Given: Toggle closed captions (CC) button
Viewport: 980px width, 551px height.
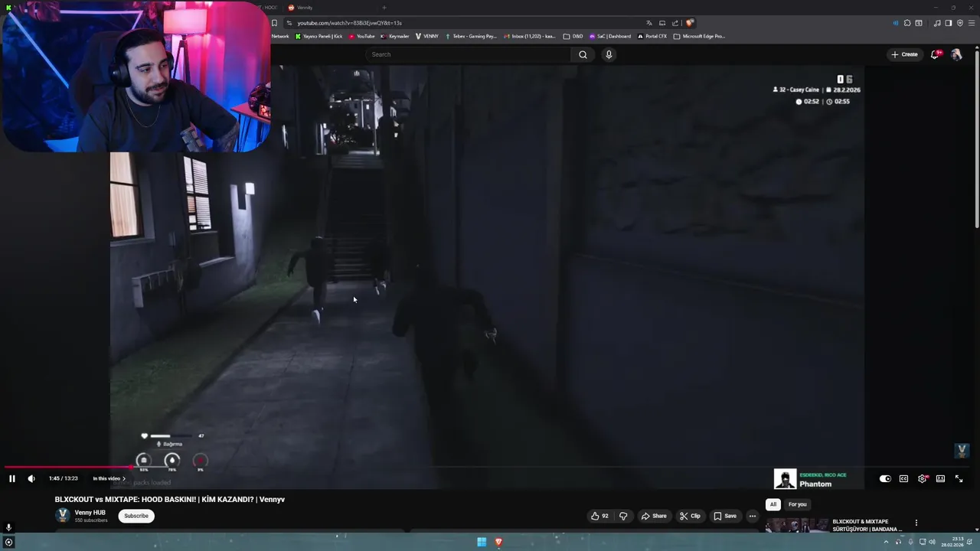Looking at the screenshot, I should [x=903, y=478].
